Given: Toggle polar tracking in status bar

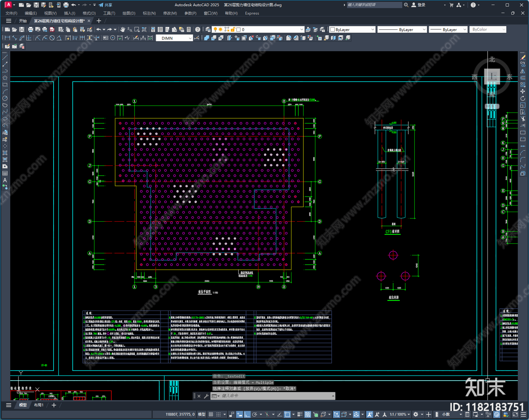Looking at the screenshot, I should 255,414.
